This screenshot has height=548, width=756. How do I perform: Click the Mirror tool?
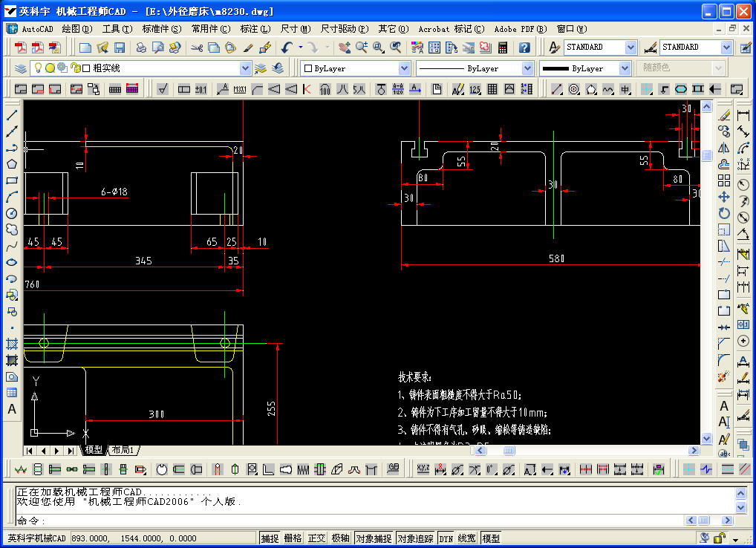pos(724,148)
